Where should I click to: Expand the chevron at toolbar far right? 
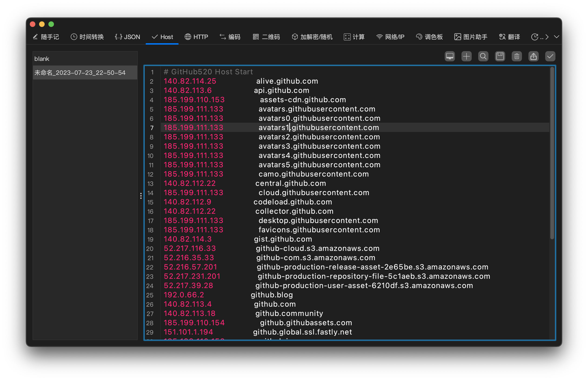tap(556, 36)
